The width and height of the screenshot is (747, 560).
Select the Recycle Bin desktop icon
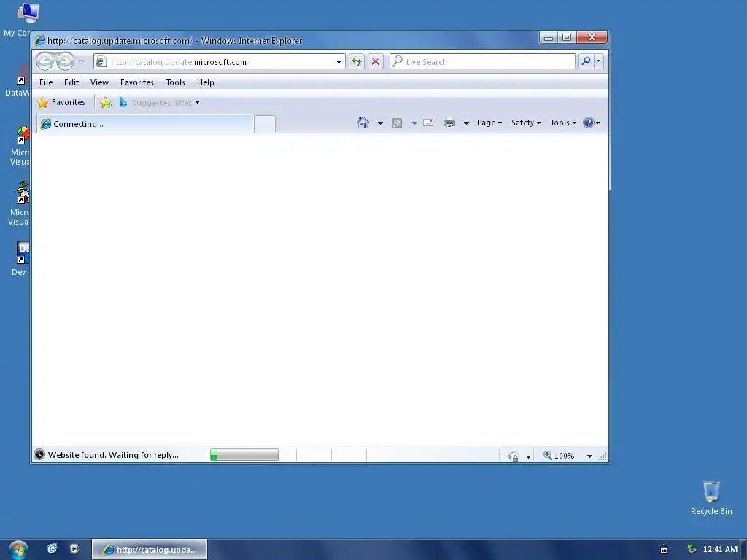[711, 497]
